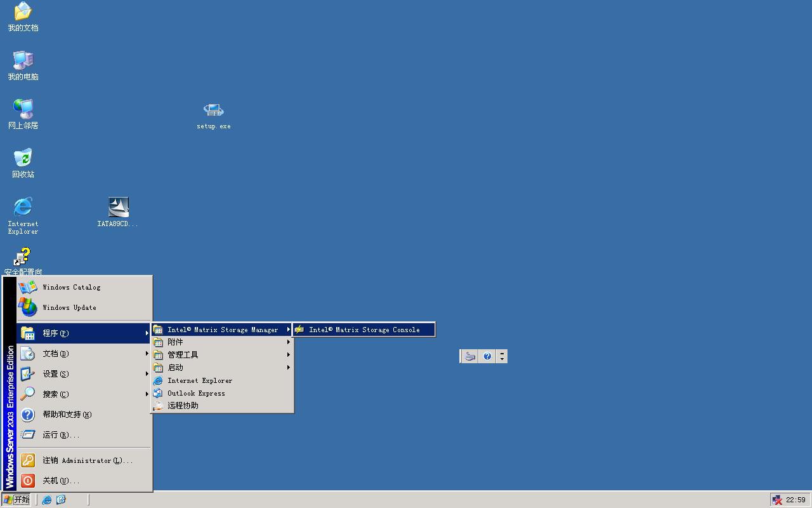Click My Documents (我的文档) desktop icon
The height and width of the screenshot is (508, 812).
coord(23,12)
